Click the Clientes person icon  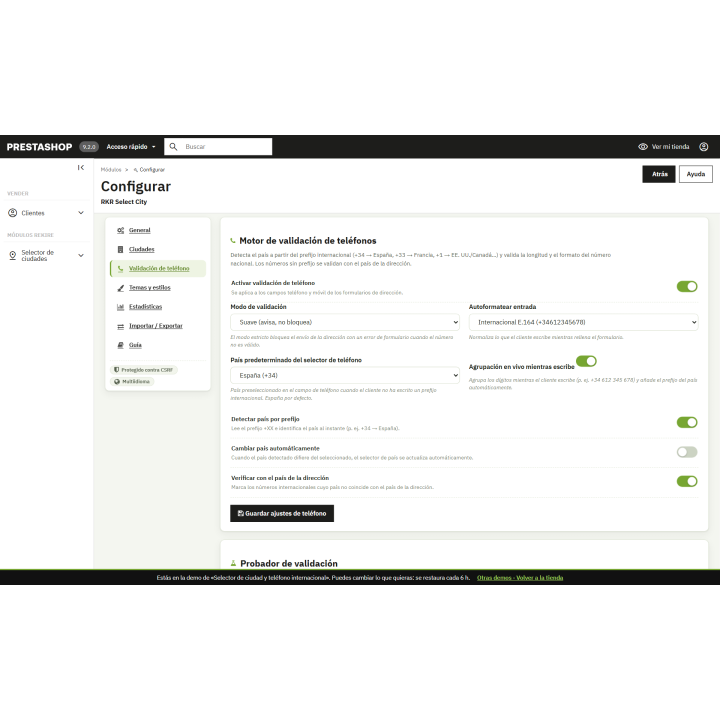(x=12, y=213)
